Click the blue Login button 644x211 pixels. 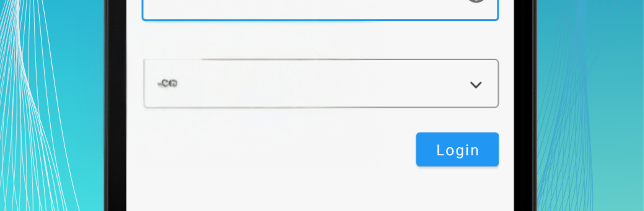click(x=457, y=149)
